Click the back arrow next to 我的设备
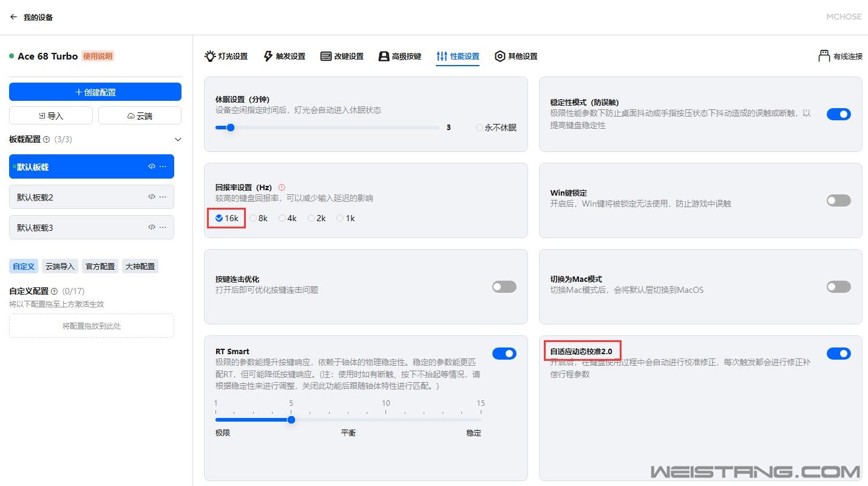Viewport: 868px width, 486px height. point(13,17)
